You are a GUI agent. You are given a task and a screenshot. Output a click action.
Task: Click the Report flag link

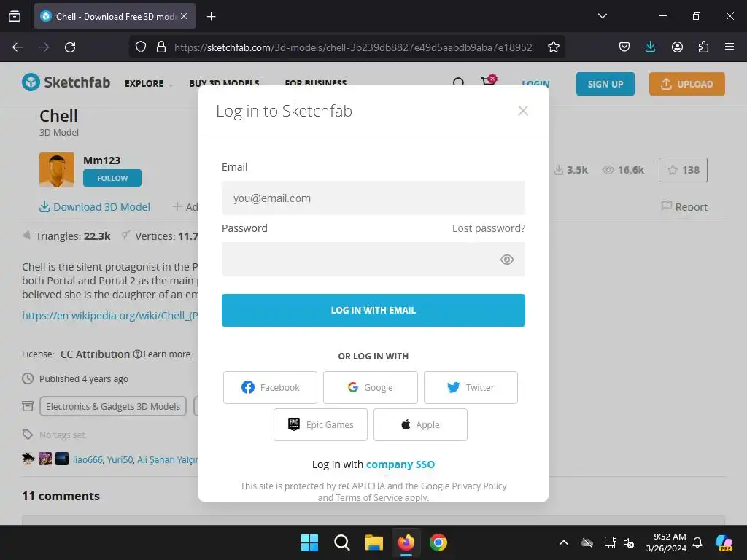click(x=684, y=206)
